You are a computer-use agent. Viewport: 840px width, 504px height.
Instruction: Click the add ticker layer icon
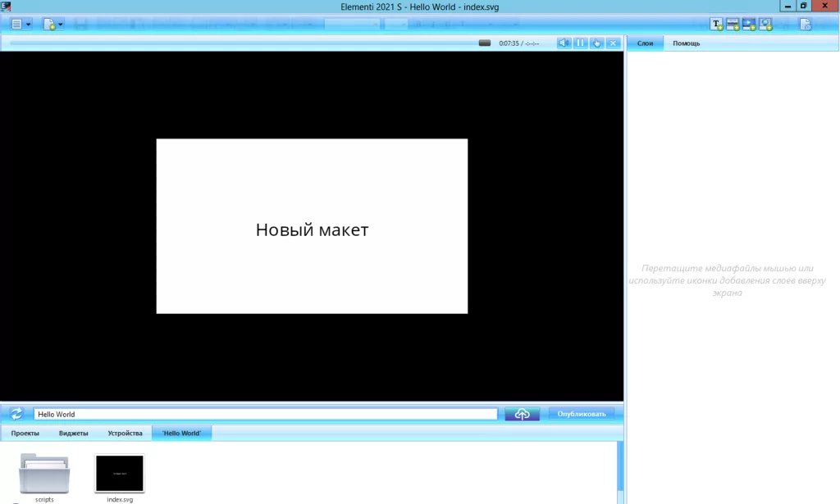(x=733, y=24)
